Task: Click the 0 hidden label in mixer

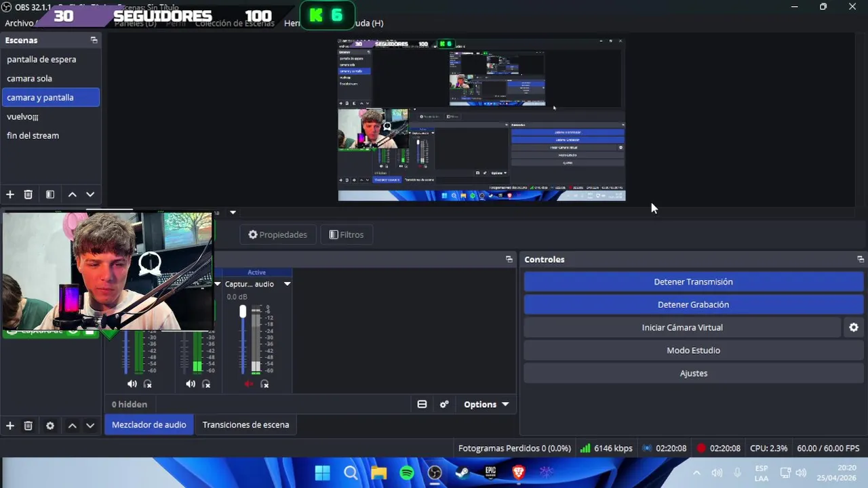Action: (x=130, y=404)
